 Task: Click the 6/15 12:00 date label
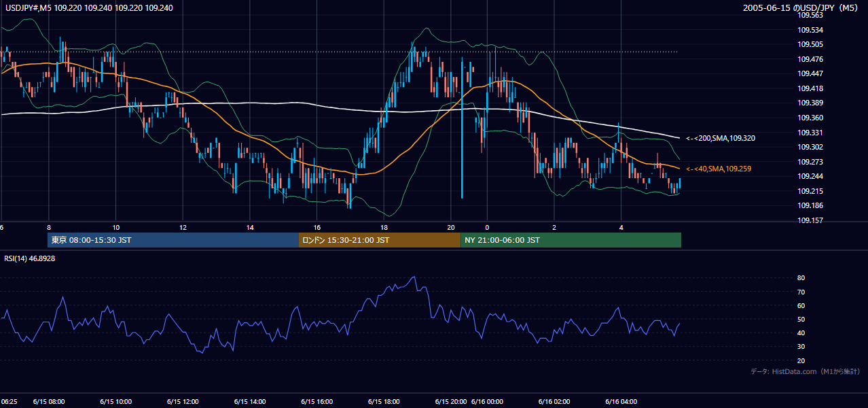(x=183, y=402)
